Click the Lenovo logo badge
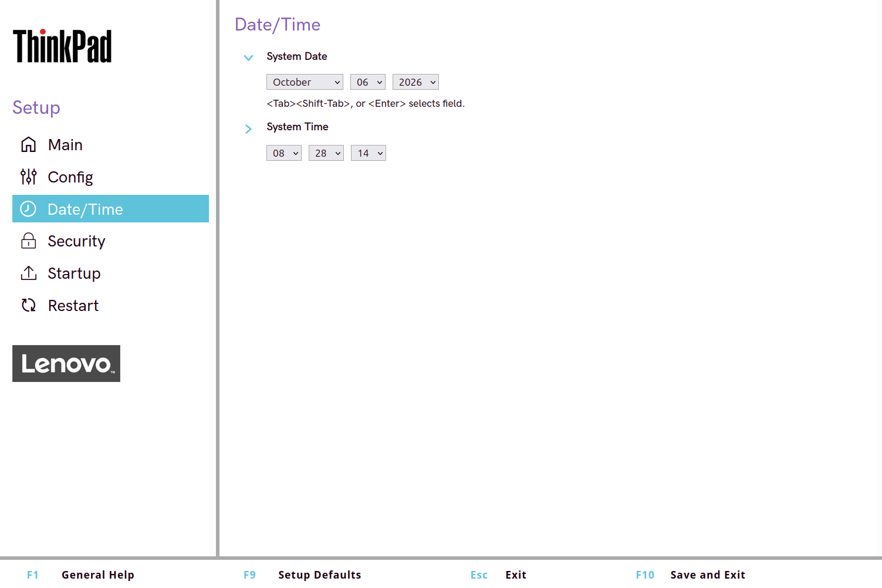The width and height of the screenshot is (882, 588). tap(66, 363)
